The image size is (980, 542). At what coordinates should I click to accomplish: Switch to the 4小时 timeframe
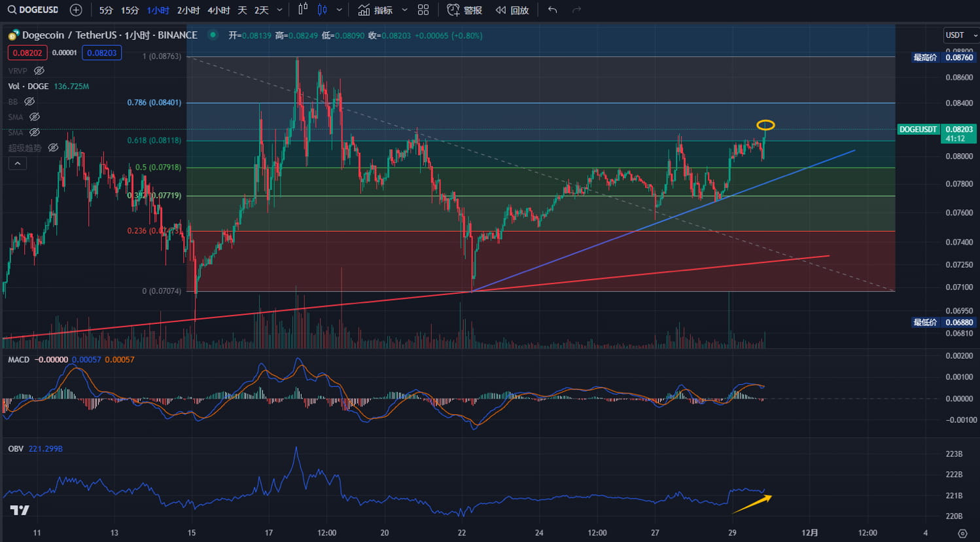point(219,10)
